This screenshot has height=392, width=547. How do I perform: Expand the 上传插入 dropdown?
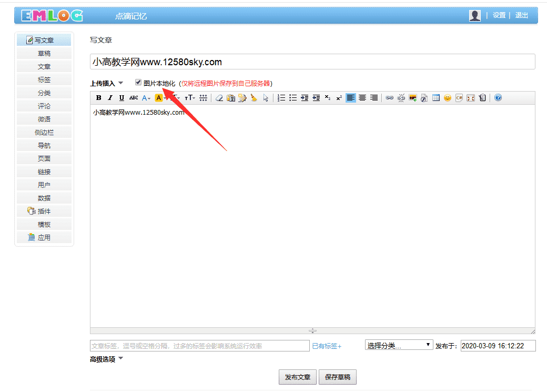click(107, 84)
